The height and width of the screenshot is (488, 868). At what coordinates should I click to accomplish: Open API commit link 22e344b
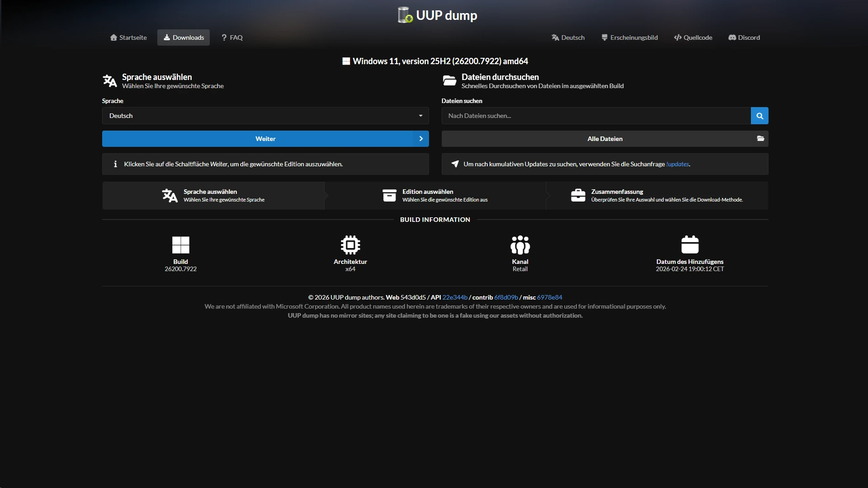(455, 297)
